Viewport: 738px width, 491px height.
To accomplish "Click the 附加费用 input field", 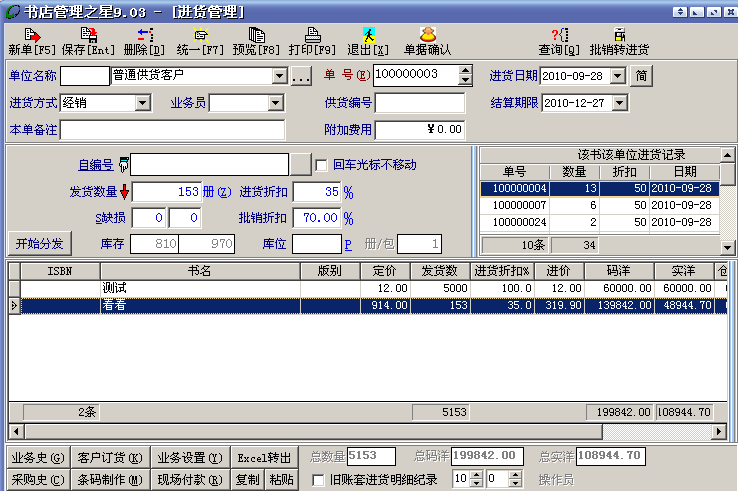I will click(x=420, y=130).
